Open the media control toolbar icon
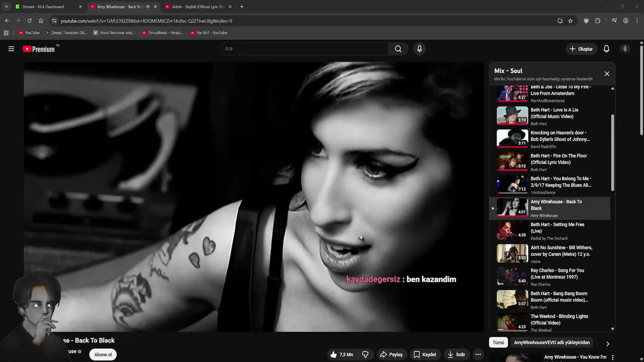 pyautogui.click(x=614, y=21)
